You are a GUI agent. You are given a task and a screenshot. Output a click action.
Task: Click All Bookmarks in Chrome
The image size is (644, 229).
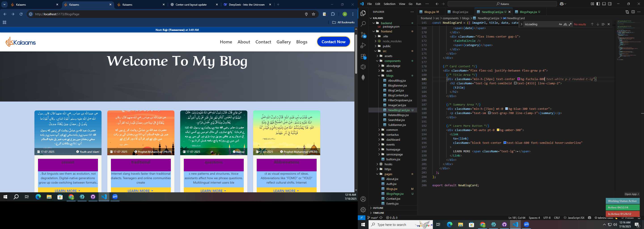tap(343, 23)
